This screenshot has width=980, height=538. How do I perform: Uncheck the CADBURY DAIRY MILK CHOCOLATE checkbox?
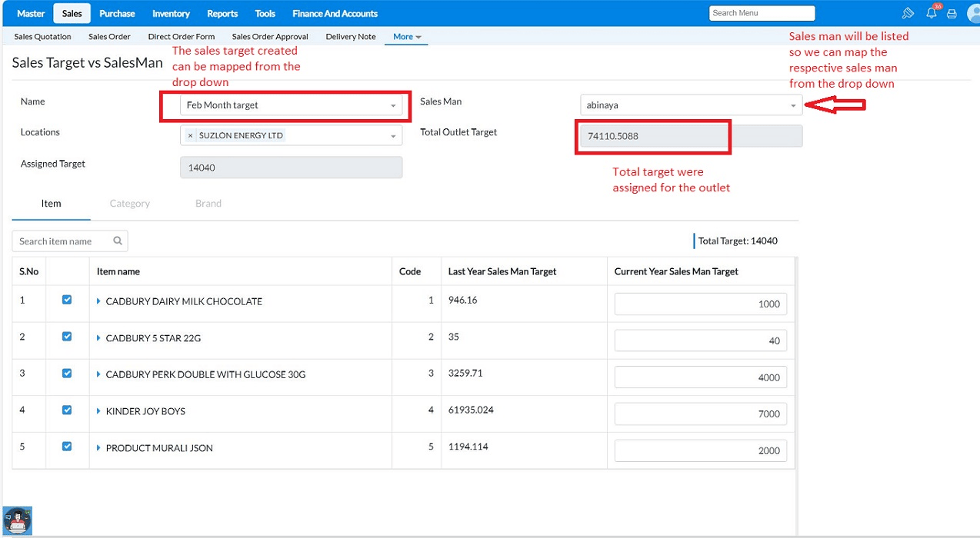click(x=67, y=300)
